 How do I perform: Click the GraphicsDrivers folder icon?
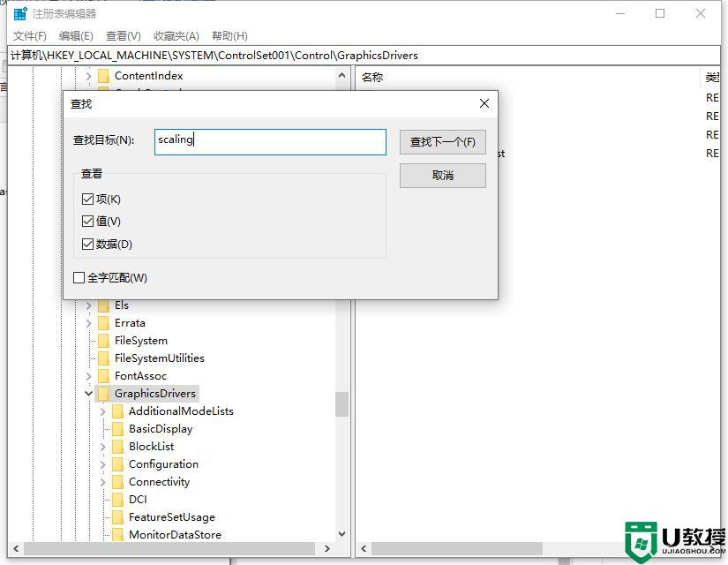103,394
